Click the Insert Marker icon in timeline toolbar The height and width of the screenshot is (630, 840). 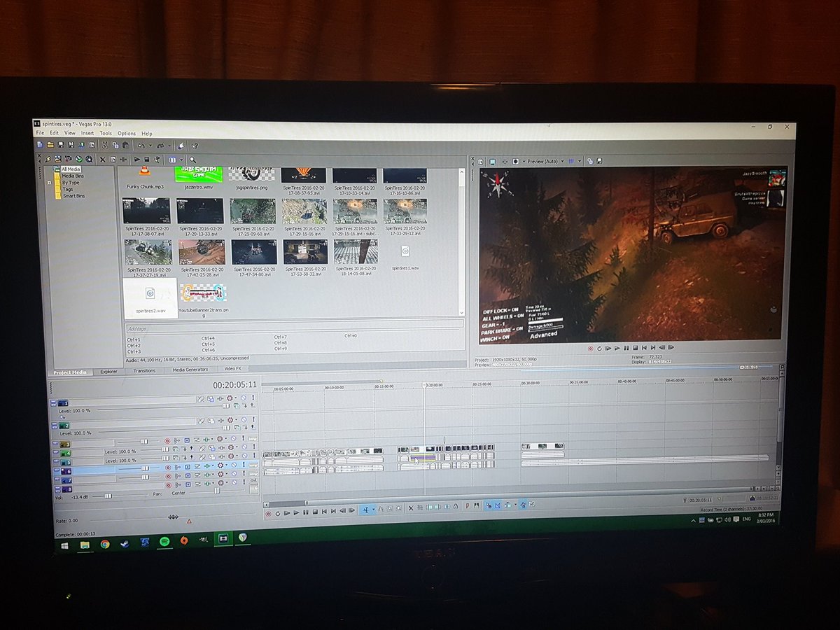[x=468, y=506]
